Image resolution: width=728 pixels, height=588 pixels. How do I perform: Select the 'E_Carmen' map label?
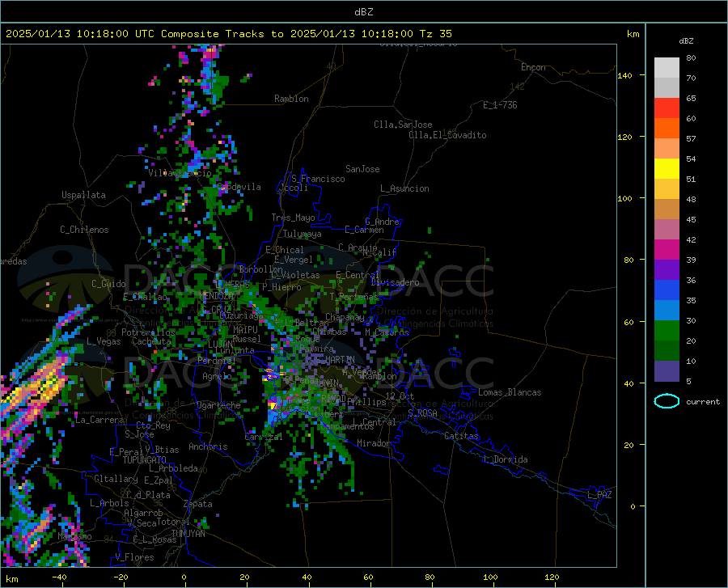364,230
